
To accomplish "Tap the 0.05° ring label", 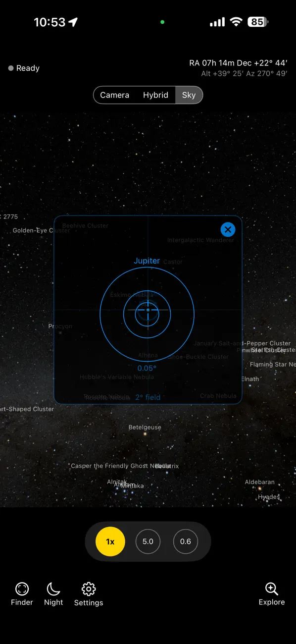I will [147, 368].
